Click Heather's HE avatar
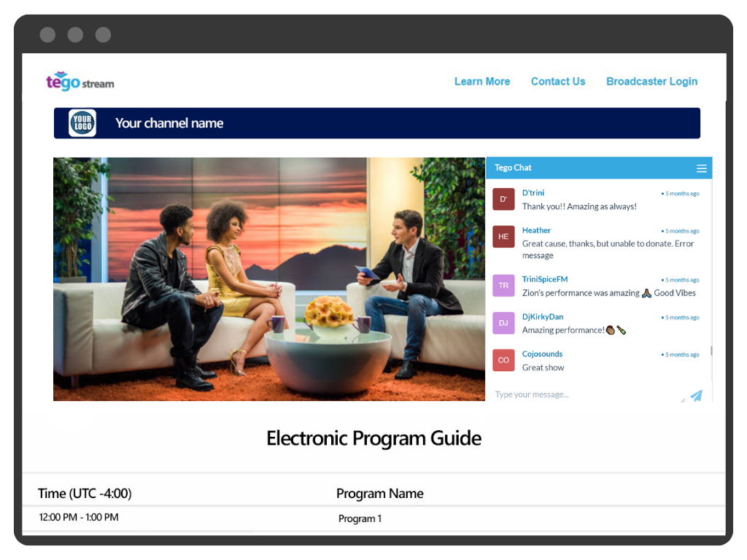The width and height of the screenshot is (747, 560). point(503,237)
